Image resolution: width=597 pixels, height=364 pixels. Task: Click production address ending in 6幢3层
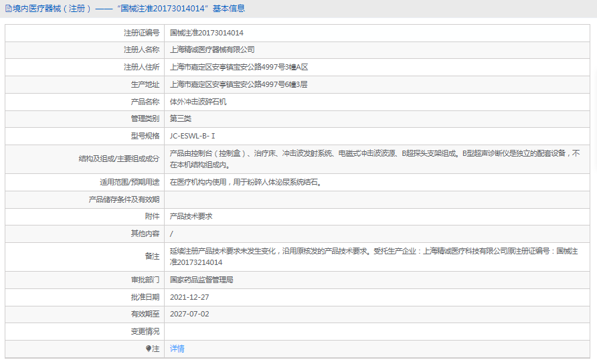238,84
